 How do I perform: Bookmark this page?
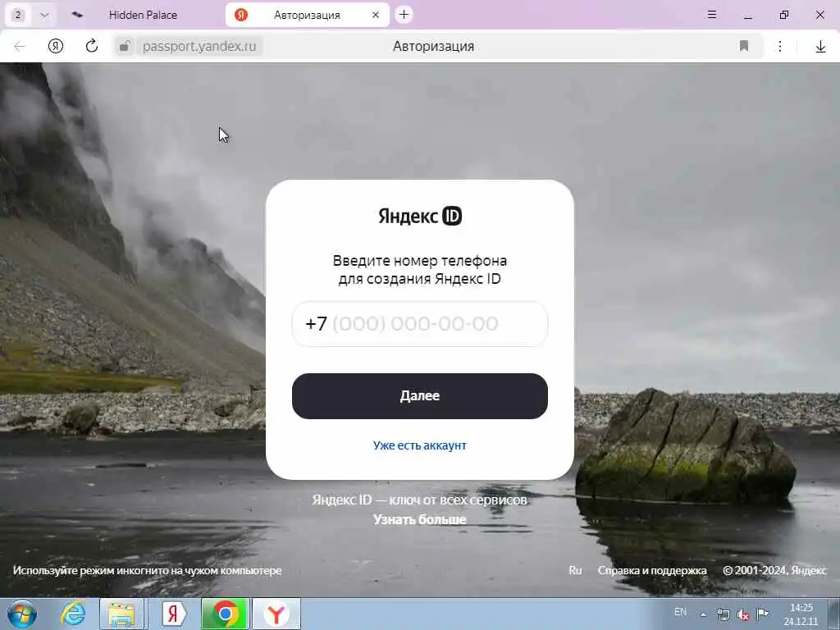[x=743, y=46]
